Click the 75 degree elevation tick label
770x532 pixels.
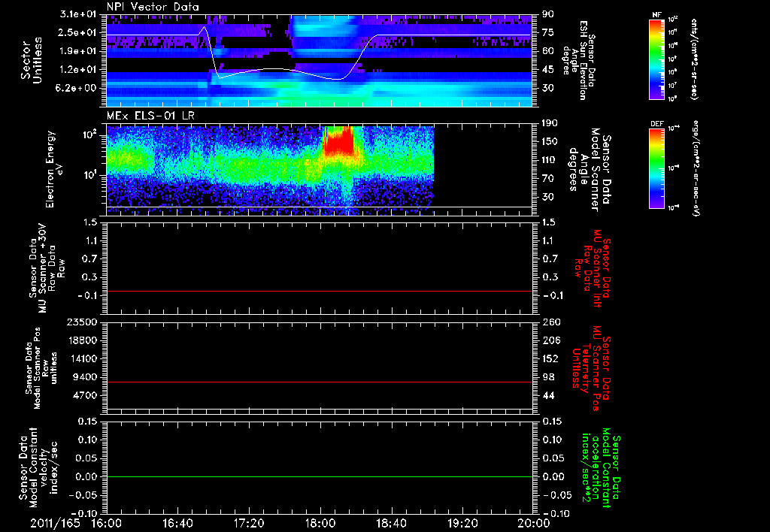pos(547,32)
